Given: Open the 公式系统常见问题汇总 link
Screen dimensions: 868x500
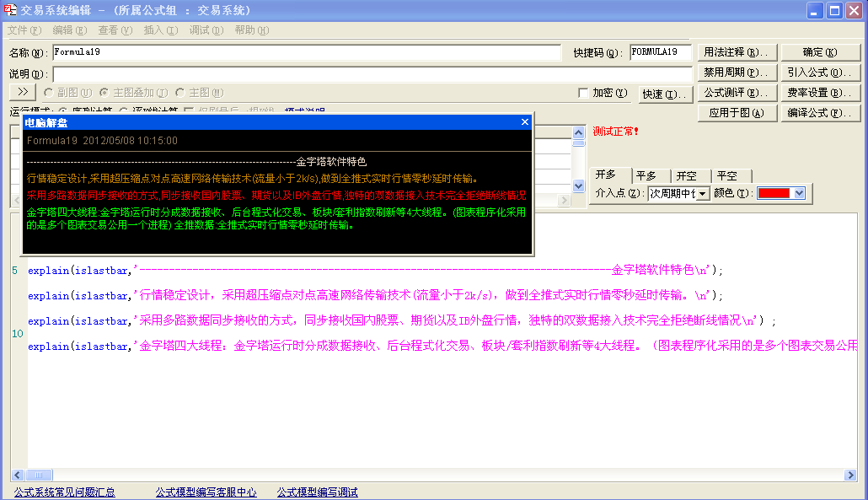Looking at the screenshot, I should [65, 492].
